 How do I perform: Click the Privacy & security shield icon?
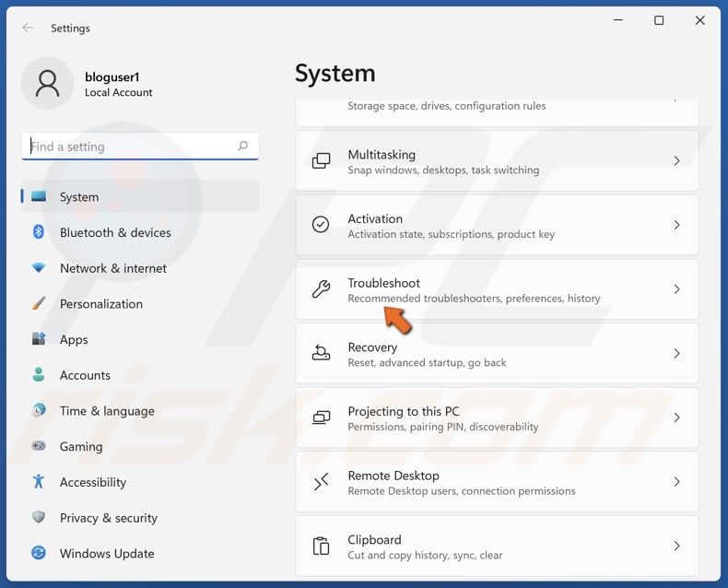[39, 517]
